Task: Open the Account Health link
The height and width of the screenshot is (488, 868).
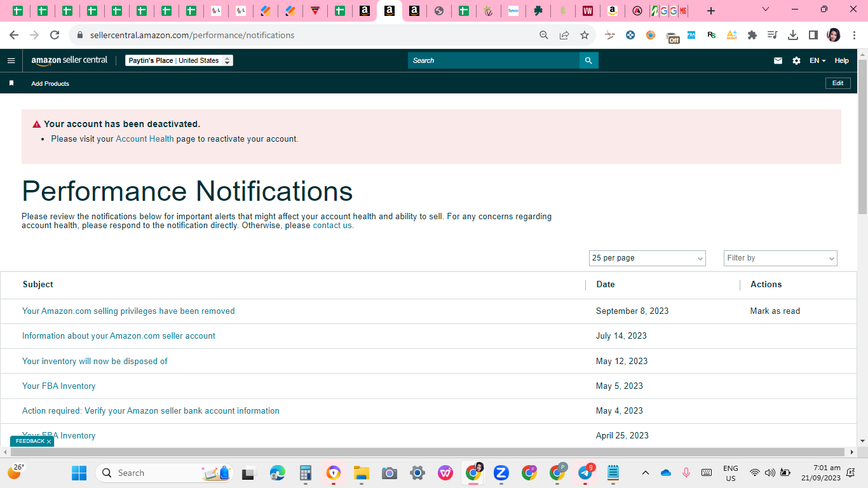Action: 145,139
